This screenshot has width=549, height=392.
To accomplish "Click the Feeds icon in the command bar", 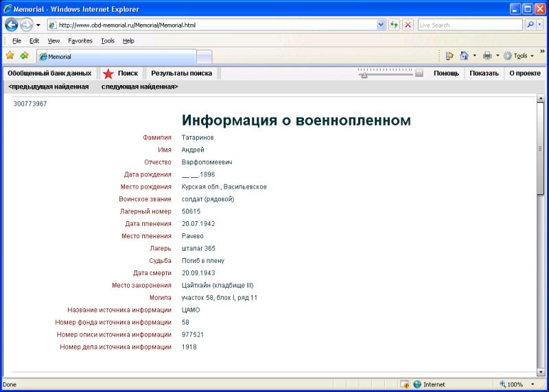I will (449, 56).
